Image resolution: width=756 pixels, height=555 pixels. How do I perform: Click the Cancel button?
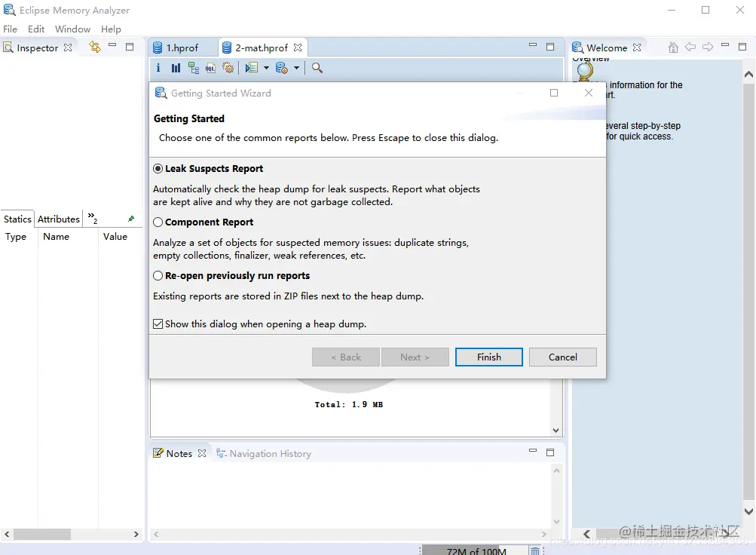tap(562, 357)
